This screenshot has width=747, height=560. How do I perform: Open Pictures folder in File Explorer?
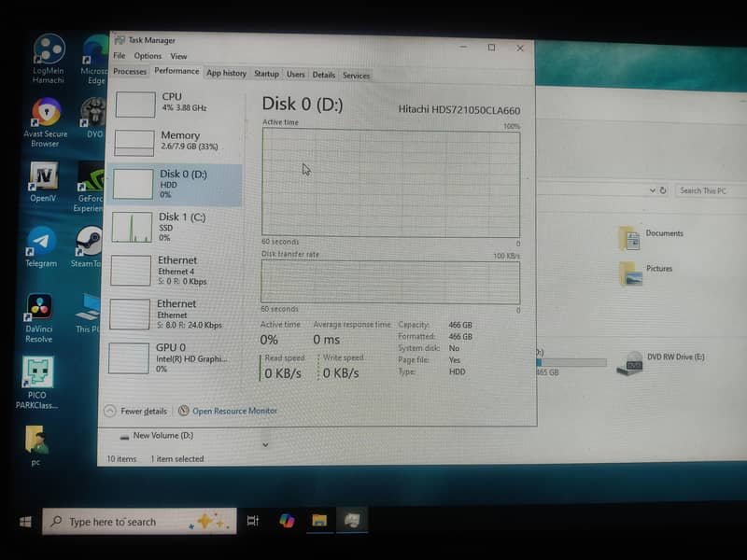(645, 273)
